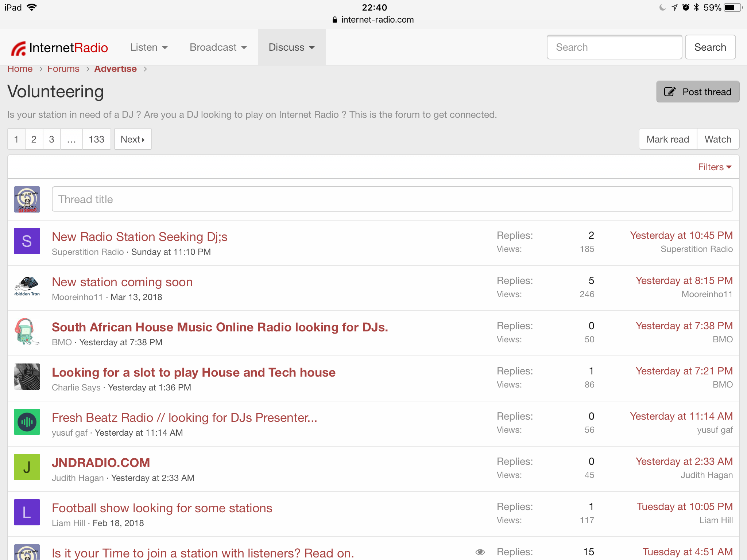The height and width of the screenshot is (560, 747).
Task: Open the Broadcast dropdown menu
Action: point(218,47)
